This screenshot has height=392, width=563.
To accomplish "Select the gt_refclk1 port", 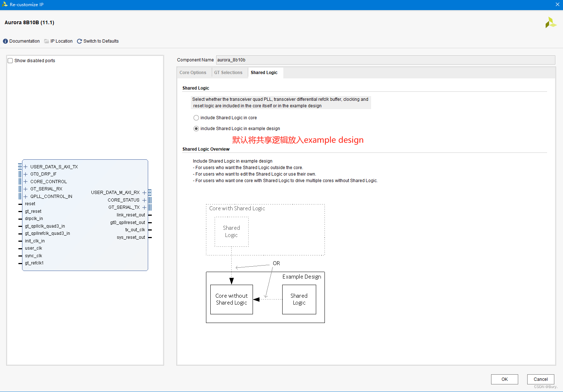I will point(34,263).
